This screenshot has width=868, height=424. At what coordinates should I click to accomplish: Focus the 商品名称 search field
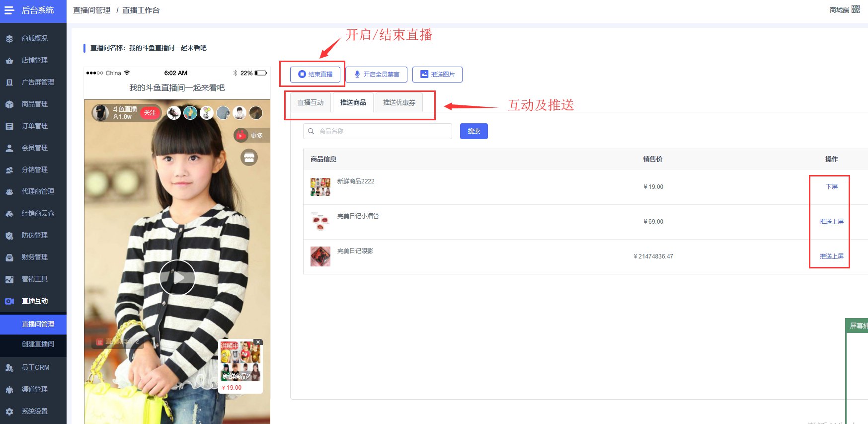tap(378, 131)
